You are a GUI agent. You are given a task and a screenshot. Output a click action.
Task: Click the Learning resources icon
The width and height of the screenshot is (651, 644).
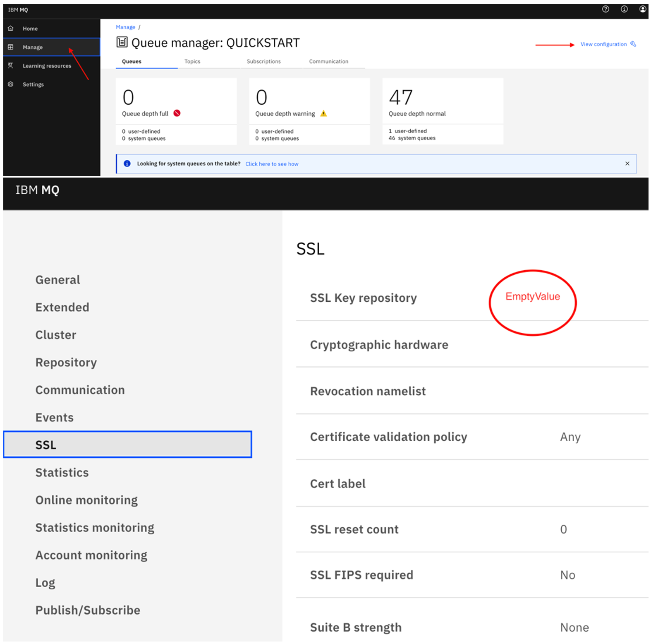11,65
